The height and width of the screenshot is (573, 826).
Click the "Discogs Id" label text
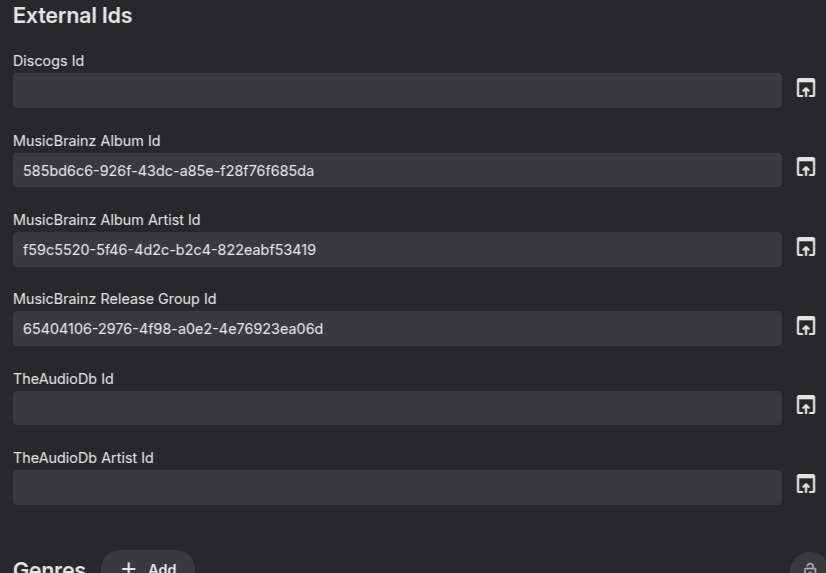(49, 61)
